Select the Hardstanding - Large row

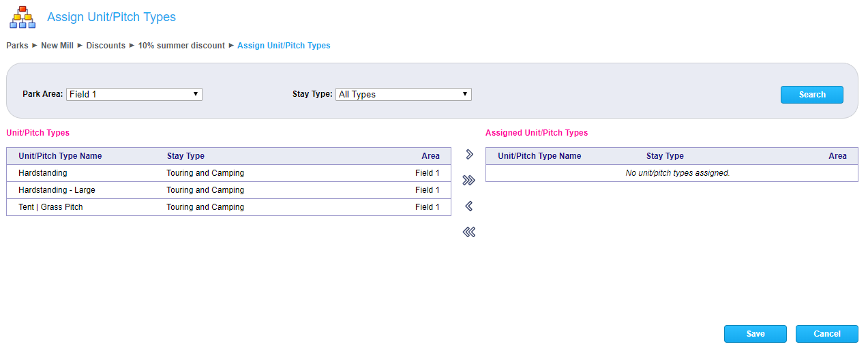point(228,190)
